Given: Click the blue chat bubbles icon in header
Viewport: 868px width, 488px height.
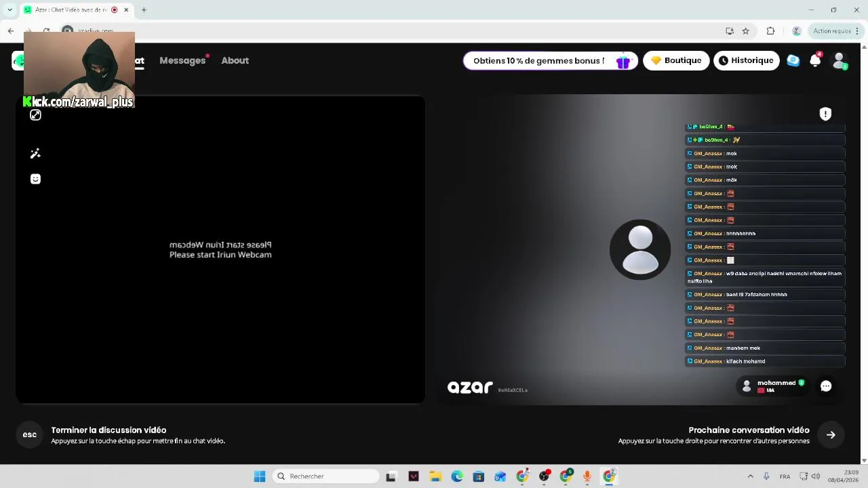Looking at the screenshot, I should click(793, 60).
